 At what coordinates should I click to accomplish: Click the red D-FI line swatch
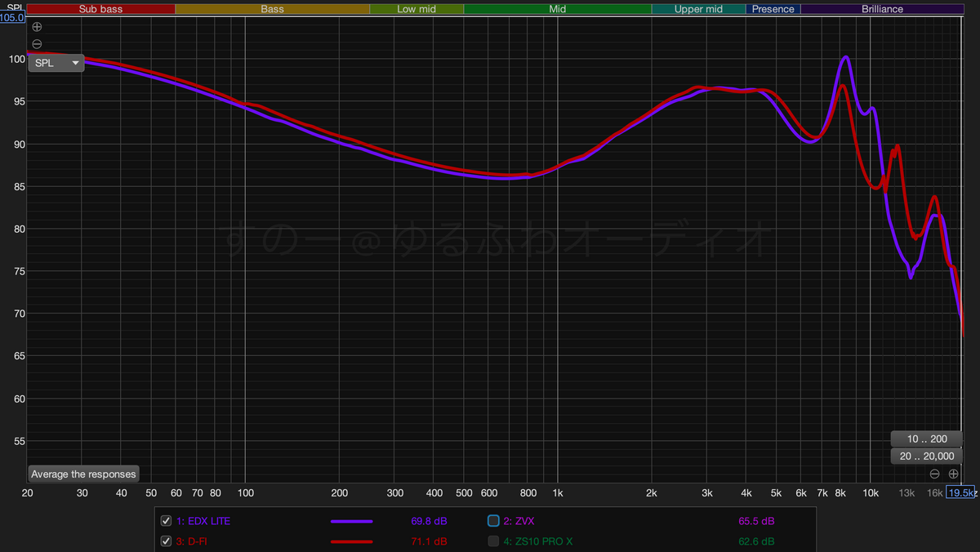tap(351, 541)
